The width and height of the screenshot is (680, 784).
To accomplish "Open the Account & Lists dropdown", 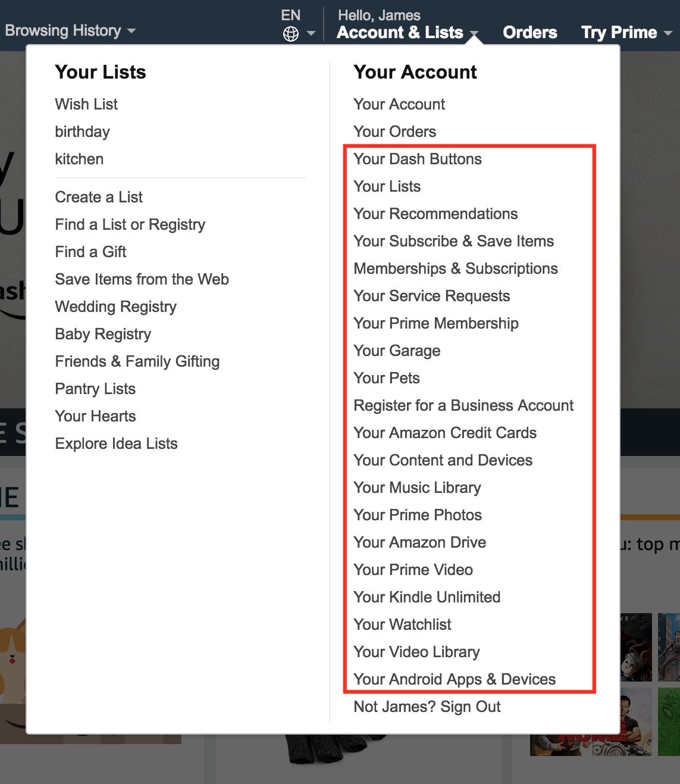I will [400, 32].
